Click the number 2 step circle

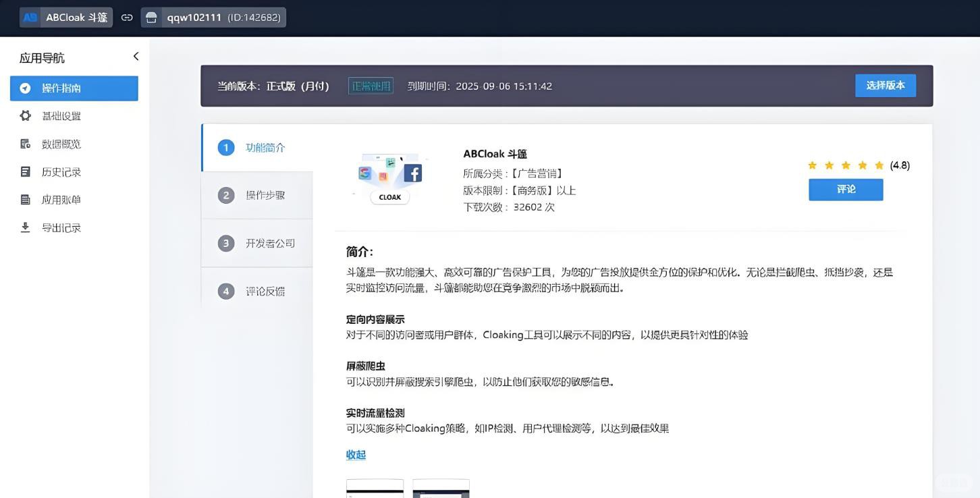(x=226, y=195)
